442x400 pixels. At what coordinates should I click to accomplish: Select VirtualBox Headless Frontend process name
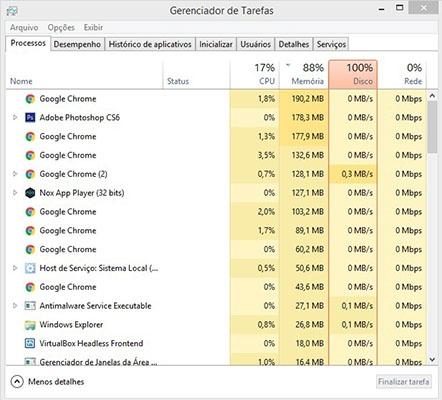click(x=91, y=343)
